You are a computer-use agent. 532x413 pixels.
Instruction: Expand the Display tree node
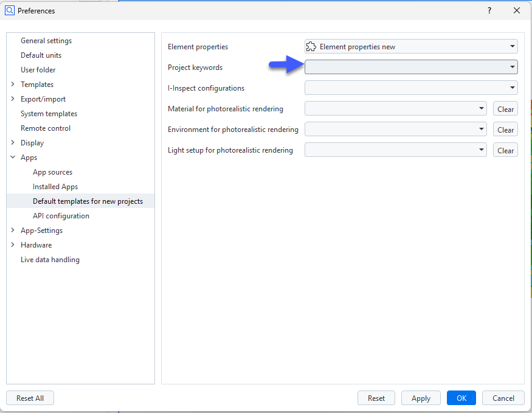tap(13, 143)
